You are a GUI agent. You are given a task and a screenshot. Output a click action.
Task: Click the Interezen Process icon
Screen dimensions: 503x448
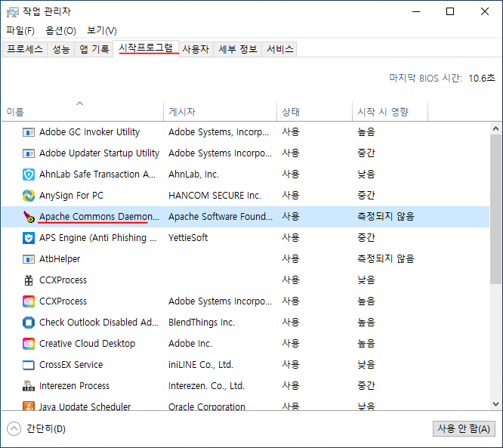pyautogui.click(x=29, y=386)
